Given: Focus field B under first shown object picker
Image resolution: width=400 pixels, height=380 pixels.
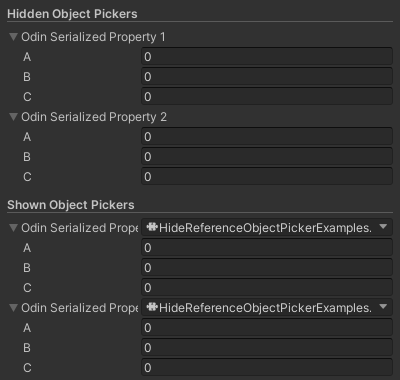Looking at the screenshot, I should [x=267, y=267].
